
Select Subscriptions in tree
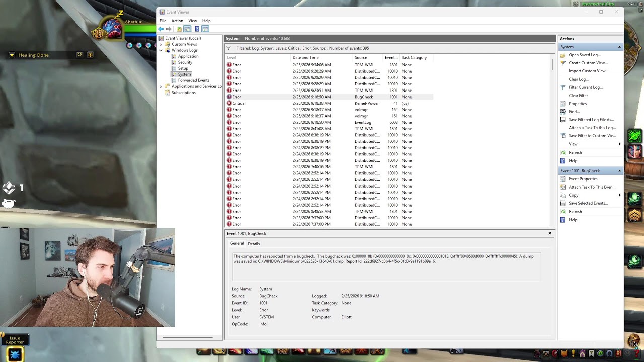(184, 93)
